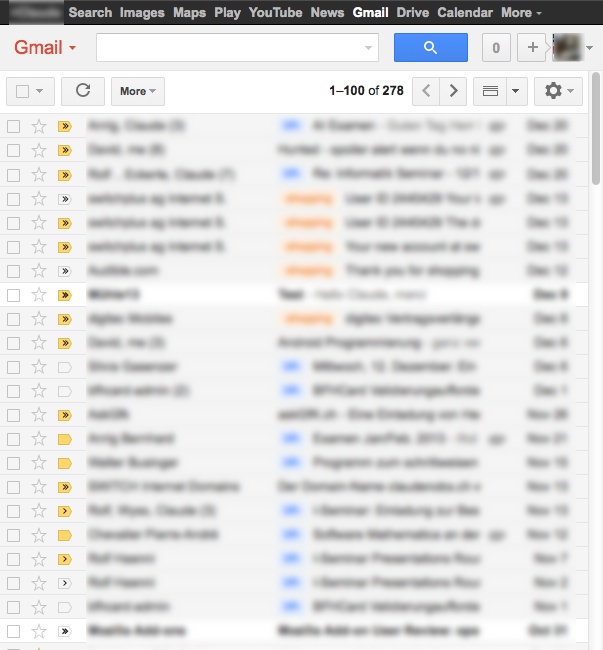Click the input tools keyboard icon
603x650 pixels.
point(490,91)
